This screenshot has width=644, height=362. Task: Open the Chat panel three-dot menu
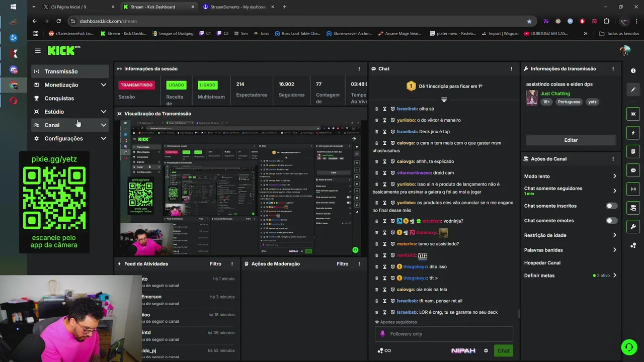pos(512,69)
